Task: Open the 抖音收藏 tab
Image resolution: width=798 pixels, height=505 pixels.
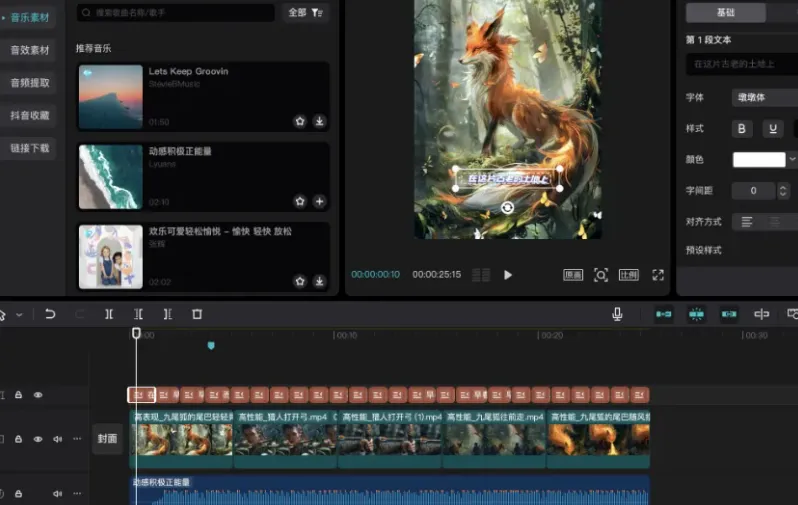Action: (30, 116)
